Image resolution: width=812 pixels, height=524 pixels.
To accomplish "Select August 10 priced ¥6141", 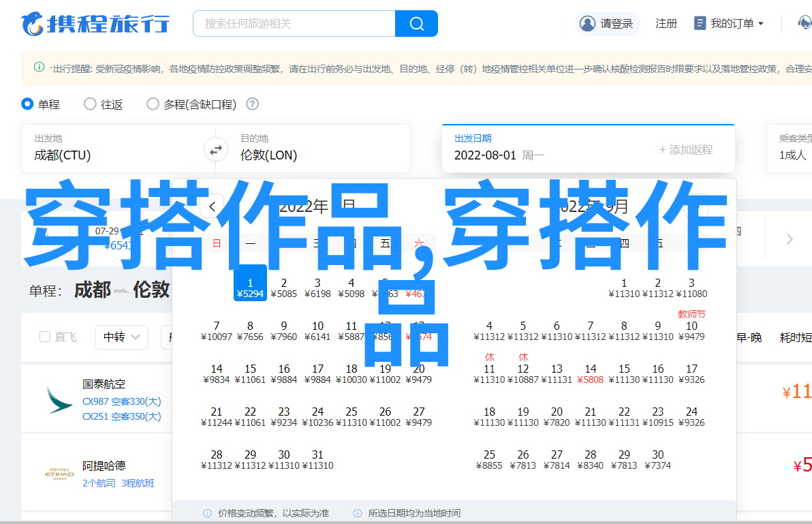I will pyautogui.click(x=317, y=331).
